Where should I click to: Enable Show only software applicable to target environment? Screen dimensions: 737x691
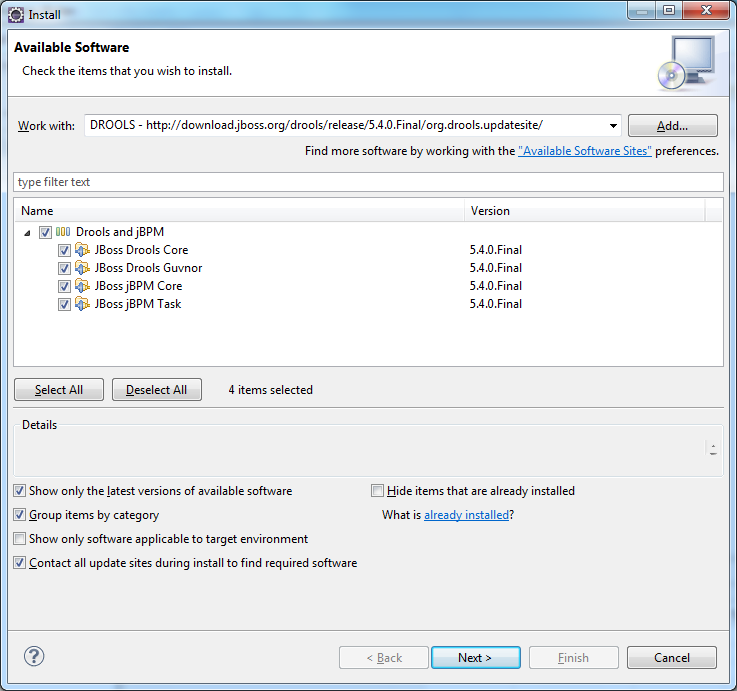coord(19,539)
